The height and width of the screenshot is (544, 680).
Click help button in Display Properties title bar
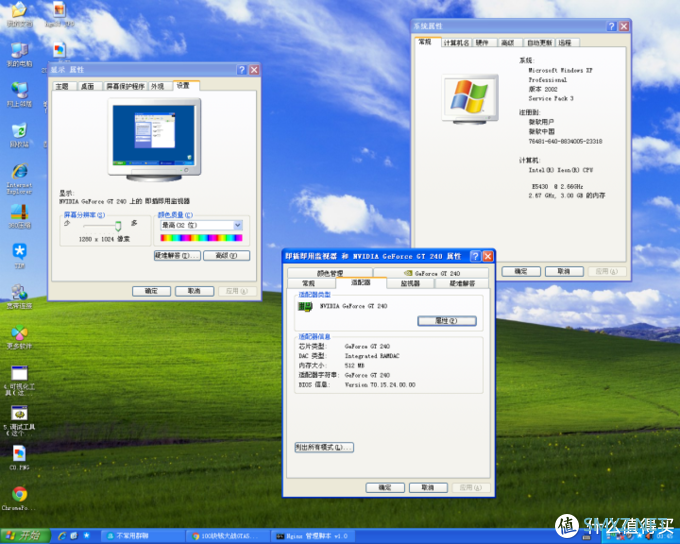pyautogui.click(x=242, y=70)
